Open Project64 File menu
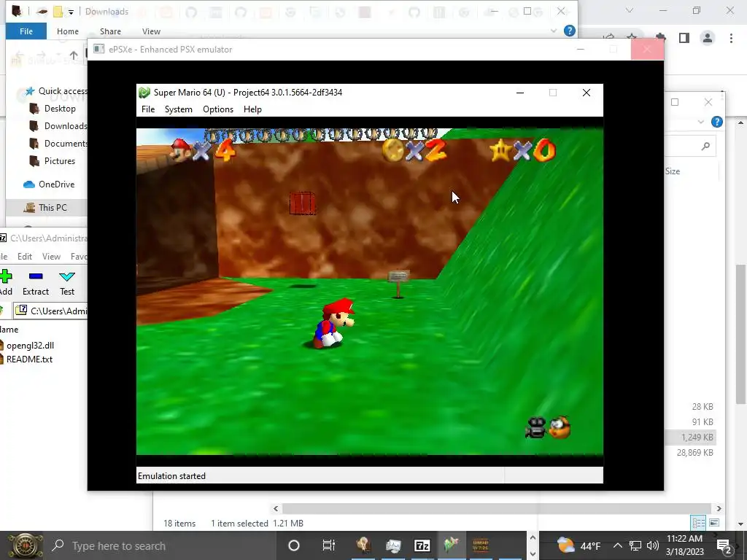 [x=148, y=109]
